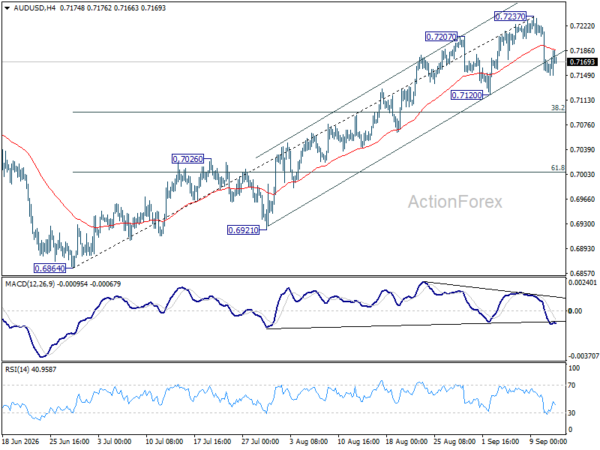Click the 0.72070 peak price label
This screenshot has height=450, width=600.
441,37
